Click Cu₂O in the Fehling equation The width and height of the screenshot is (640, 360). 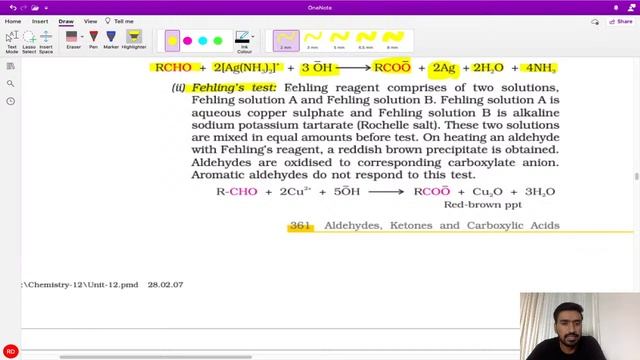487,192
